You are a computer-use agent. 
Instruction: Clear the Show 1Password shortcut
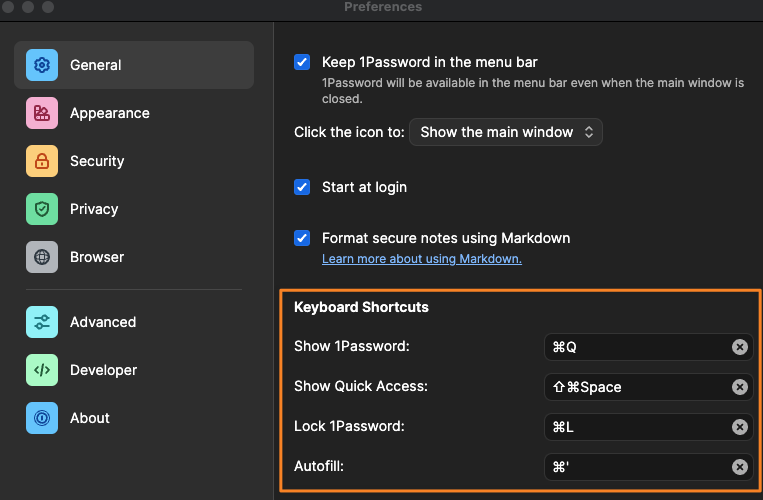(x=739, y=347)
